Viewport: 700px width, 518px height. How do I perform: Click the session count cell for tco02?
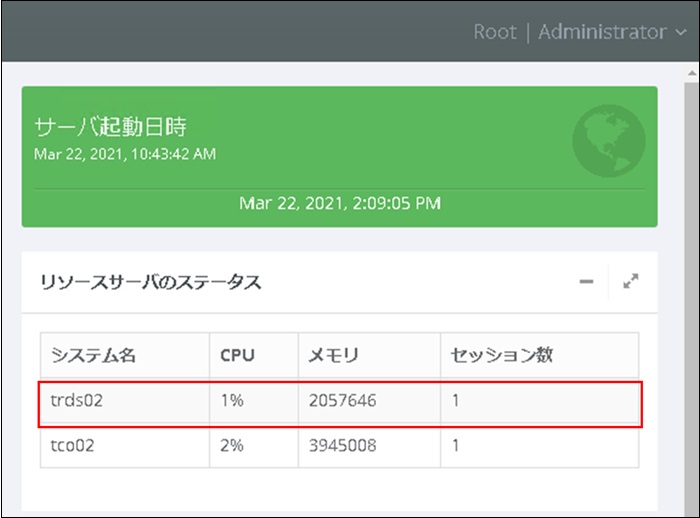457,445
